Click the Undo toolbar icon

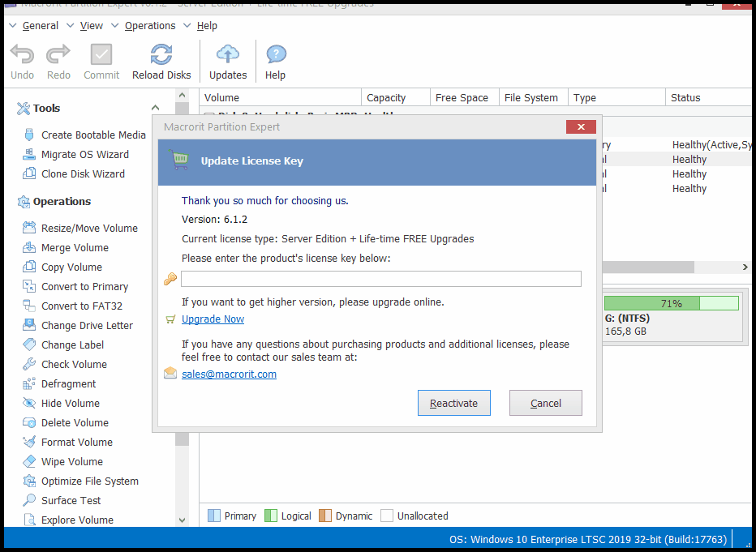click(x=22, y=54)
